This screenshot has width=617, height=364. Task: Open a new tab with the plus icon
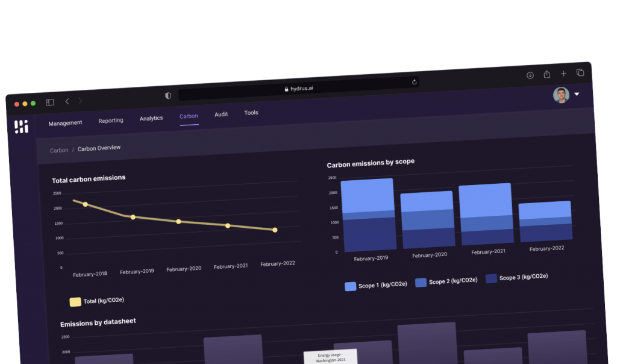tap(563, 73)
